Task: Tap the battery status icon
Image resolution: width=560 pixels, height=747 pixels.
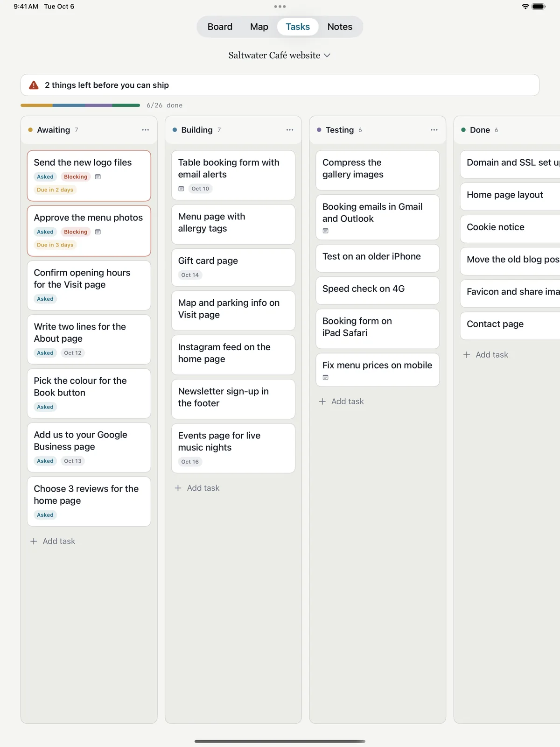Action: (x=539, y=7)
